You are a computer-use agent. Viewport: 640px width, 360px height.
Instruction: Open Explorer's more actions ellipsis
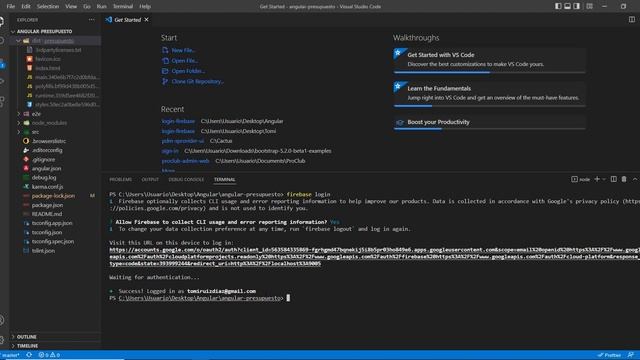[91, 20]
